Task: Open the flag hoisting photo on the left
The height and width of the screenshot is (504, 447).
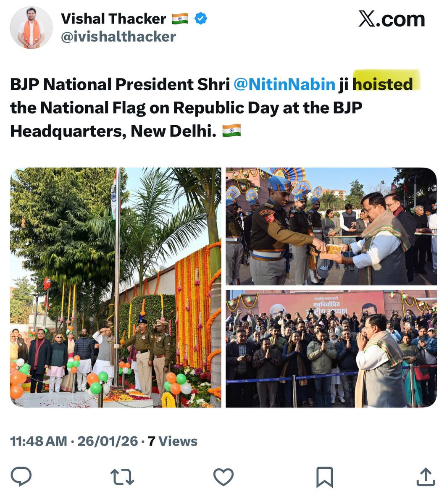Action: [116, 288]
